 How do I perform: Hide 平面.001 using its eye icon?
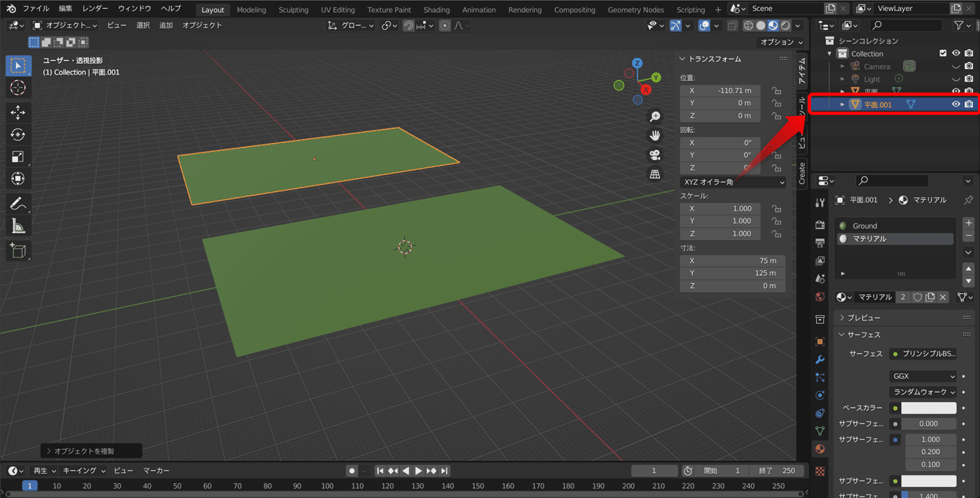[956, 104]
